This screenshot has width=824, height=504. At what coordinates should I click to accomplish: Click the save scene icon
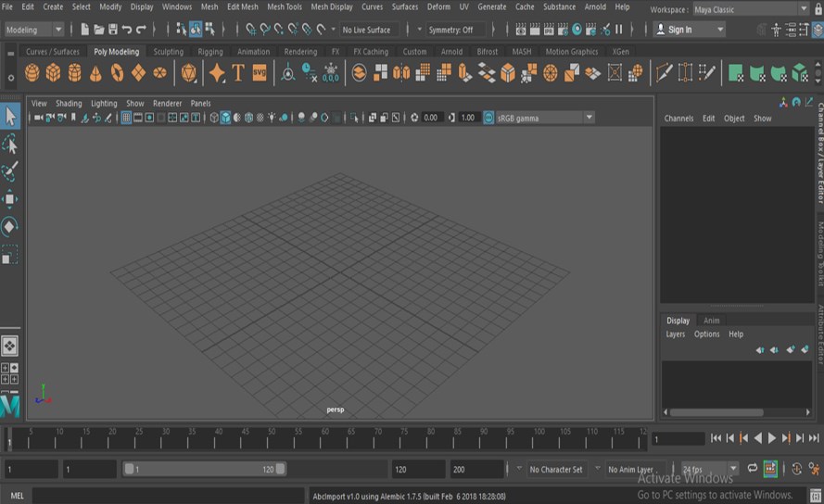(x=113, y=30)
